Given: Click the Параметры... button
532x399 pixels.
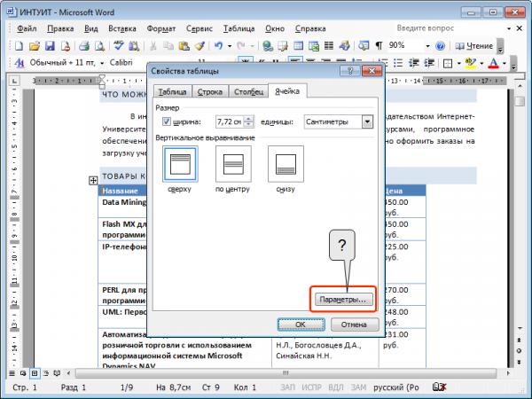Looking at the screenshot, I should (343, 300).
